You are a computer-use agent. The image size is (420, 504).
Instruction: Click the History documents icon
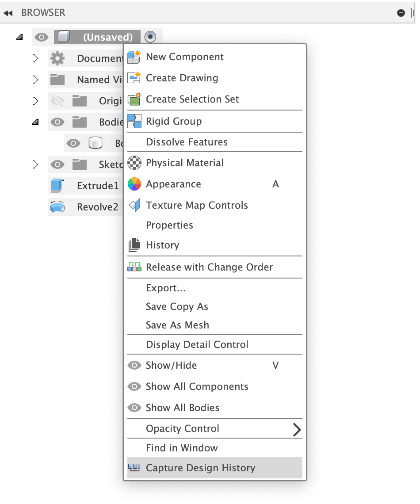point(134,245)
